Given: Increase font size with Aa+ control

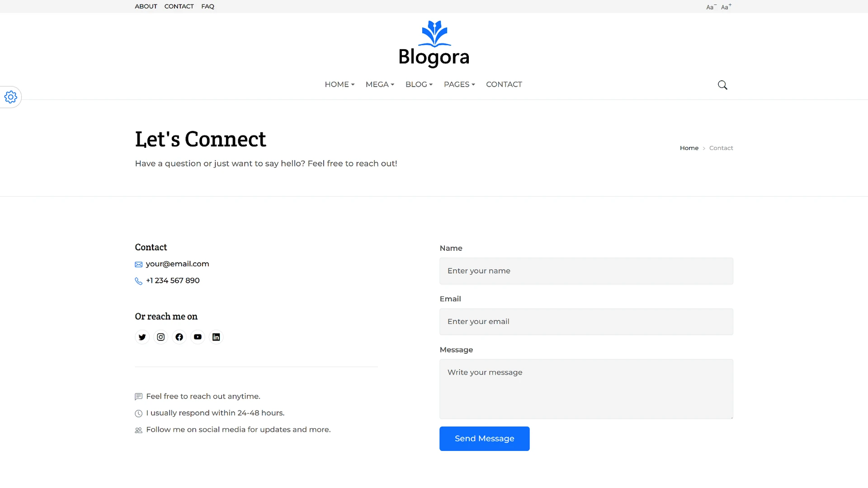Looking at the screenshot, I should [x=726, y=7].
